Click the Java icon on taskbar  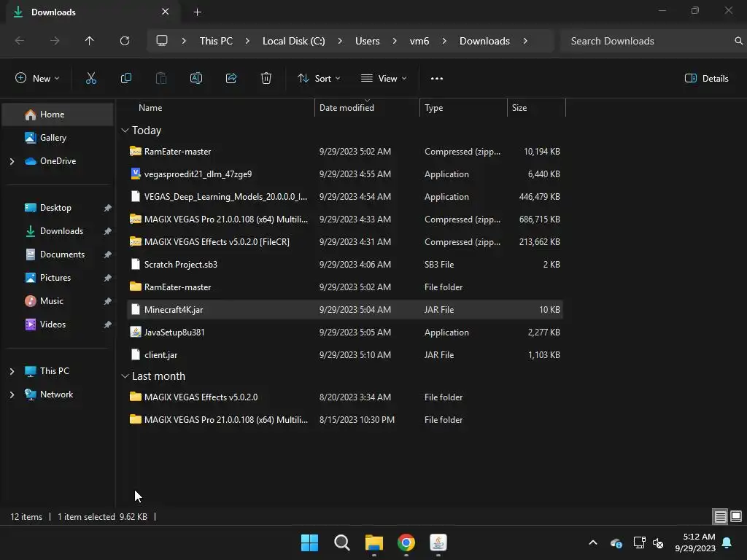(438, 542)
